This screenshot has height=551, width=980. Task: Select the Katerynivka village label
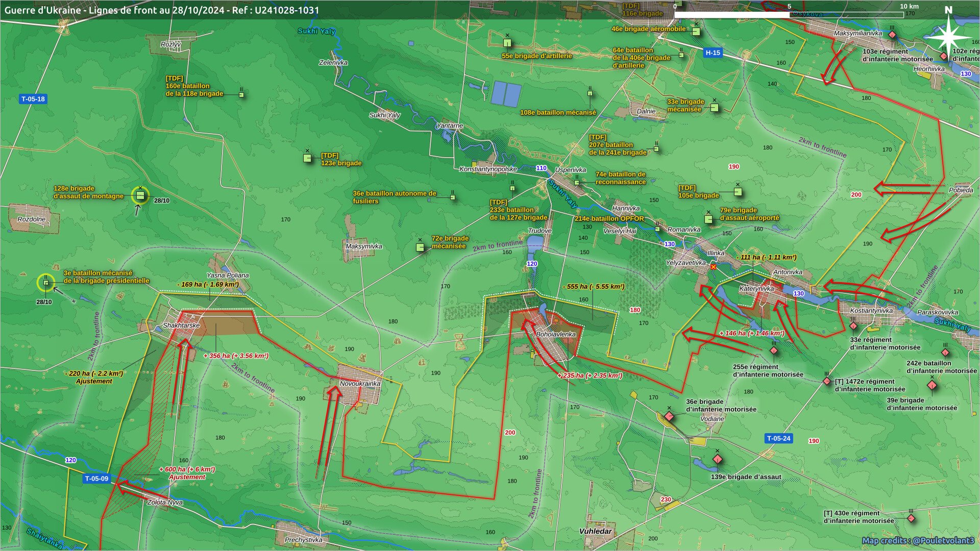pos(756,288)
